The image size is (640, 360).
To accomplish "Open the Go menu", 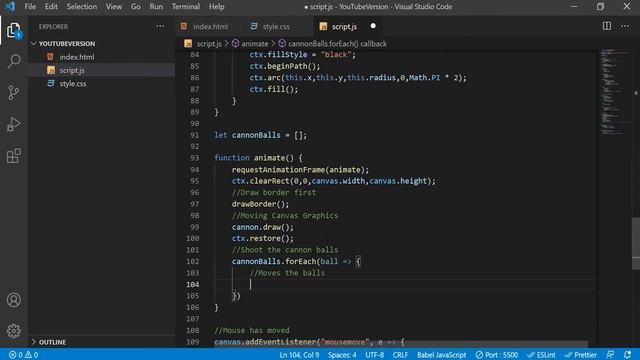I will [x=136, y=7].
